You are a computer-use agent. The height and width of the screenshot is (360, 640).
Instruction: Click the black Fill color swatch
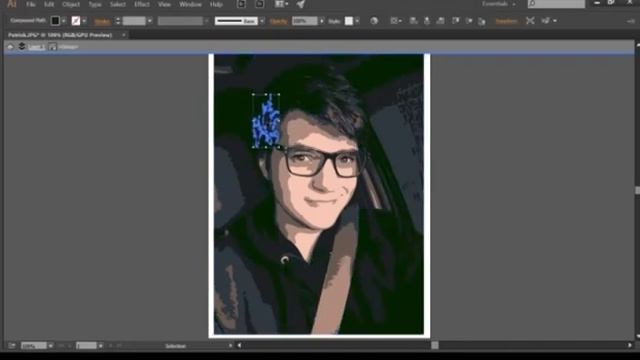[x=55, y=21]
